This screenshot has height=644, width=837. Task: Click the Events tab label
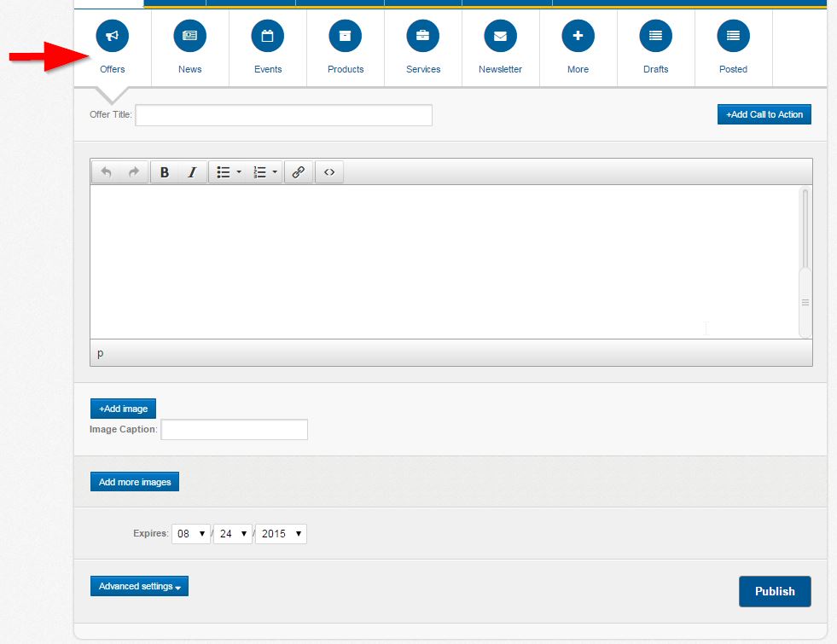[x=268, y=69]
